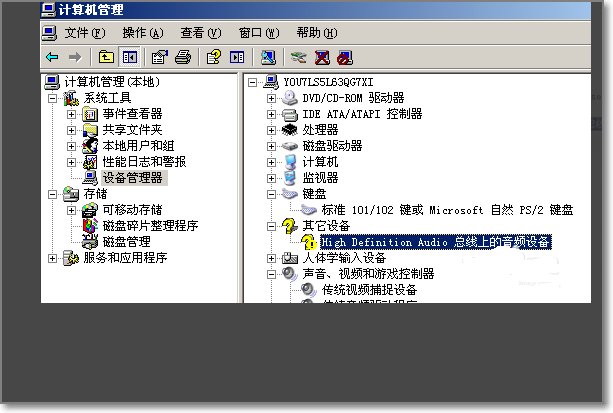Open Properties toolbar icon
613x413 pixels.
[x=160, y=57]
